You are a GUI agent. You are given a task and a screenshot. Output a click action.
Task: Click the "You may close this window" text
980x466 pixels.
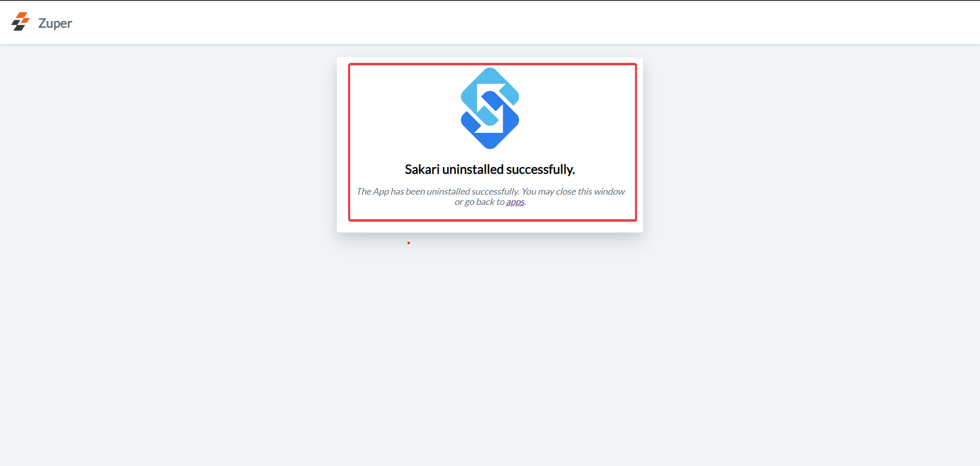point(573,192)
